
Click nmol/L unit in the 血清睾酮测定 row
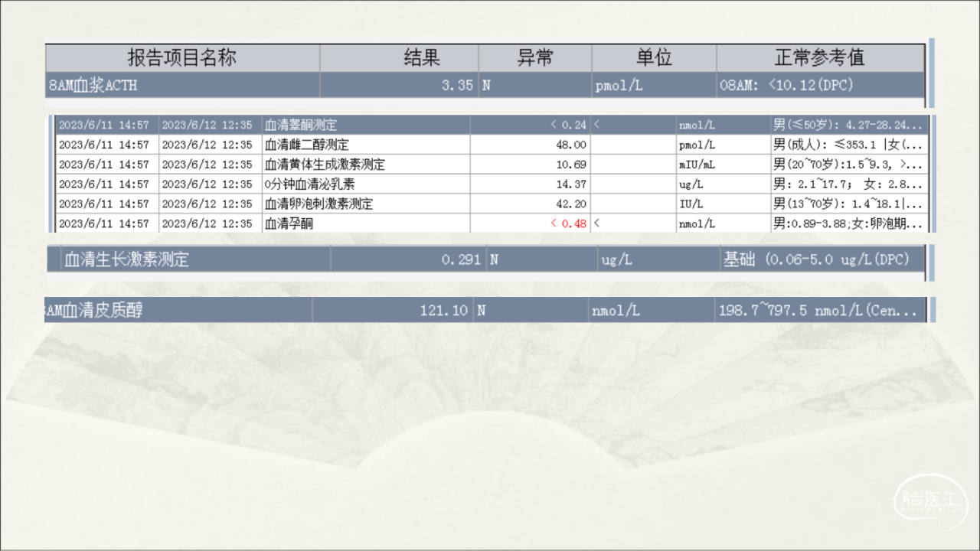pos(697,125)
